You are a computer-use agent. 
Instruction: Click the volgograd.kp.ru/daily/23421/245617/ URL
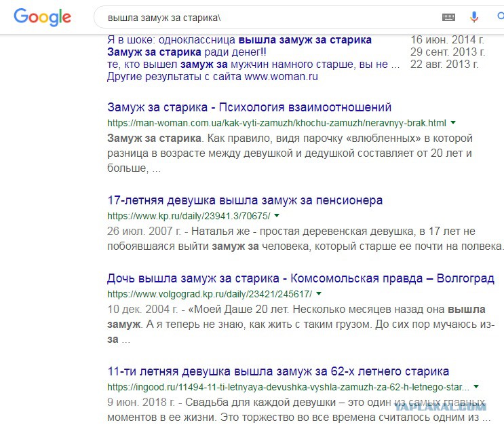[x=210, y=294]
